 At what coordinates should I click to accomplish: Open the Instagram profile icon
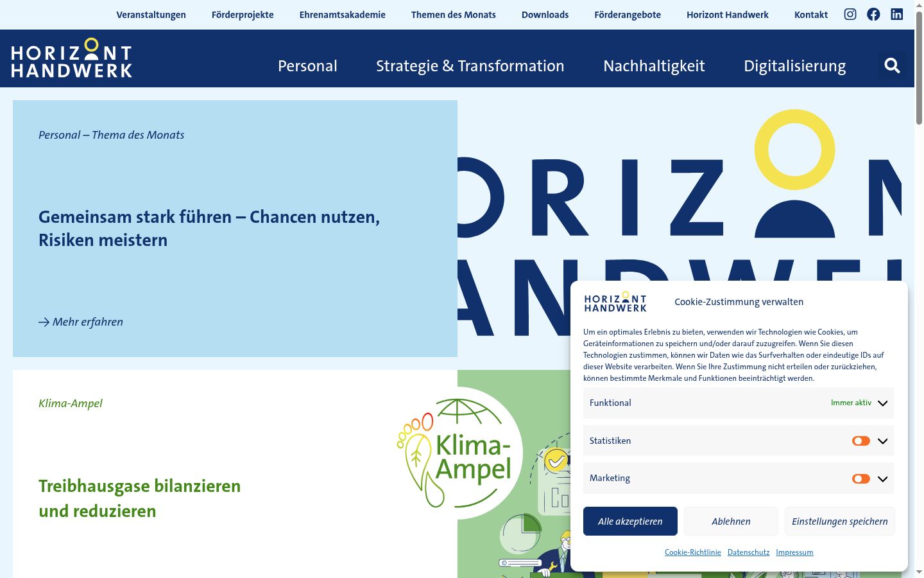pyautogui.click(x=850, y=14)
